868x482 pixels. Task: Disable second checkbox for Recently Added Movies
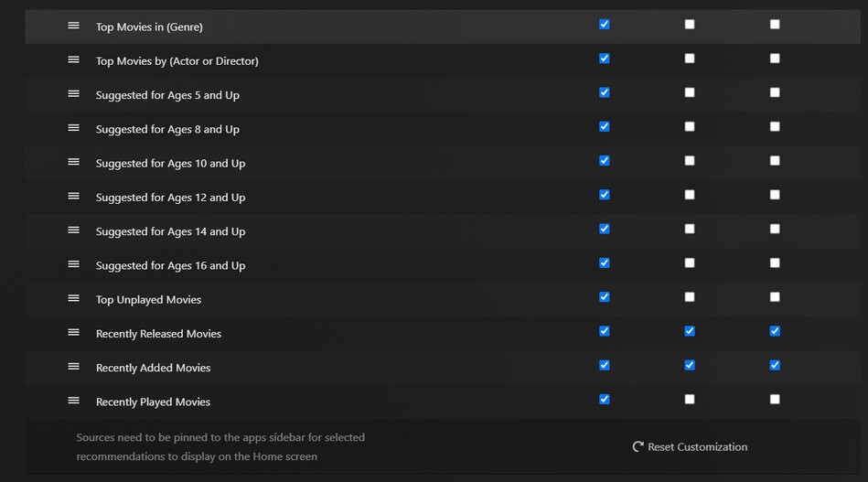690,365
